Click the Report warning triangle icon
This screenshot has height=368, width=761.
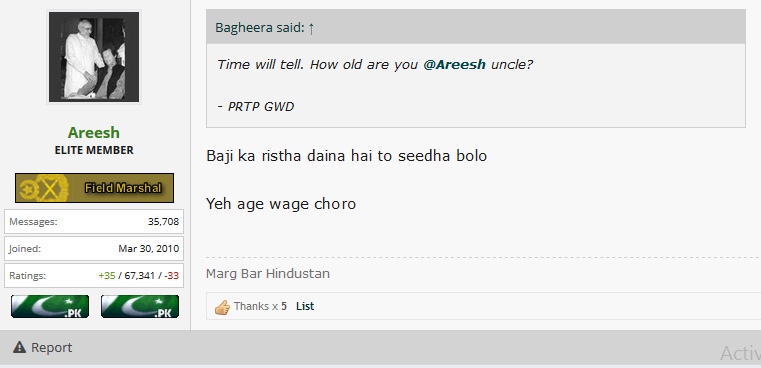coord(19,347)
